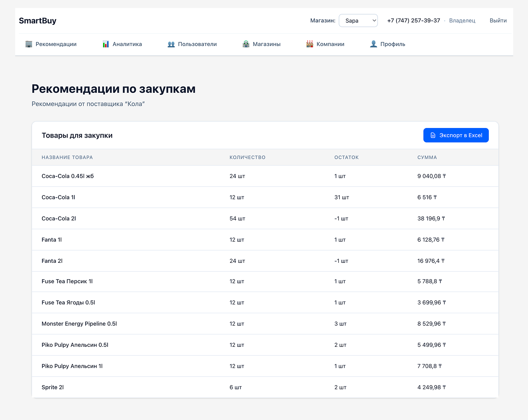Image resolution: width=528 pixels, height=420 pixels.
Task: Click the person icon beside Профиль
Action: pyautogui.click(x=374, y=44)
